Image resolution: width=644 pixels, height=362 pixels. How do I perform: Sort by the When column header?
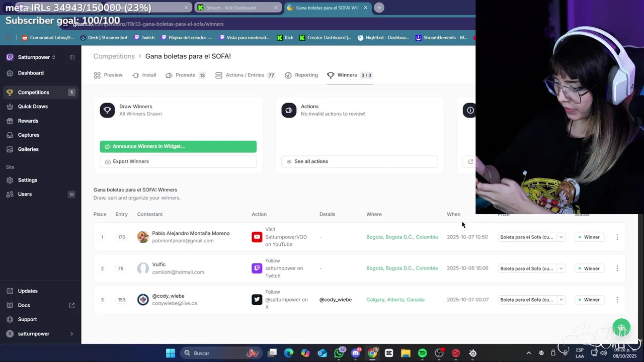[453, 214]
